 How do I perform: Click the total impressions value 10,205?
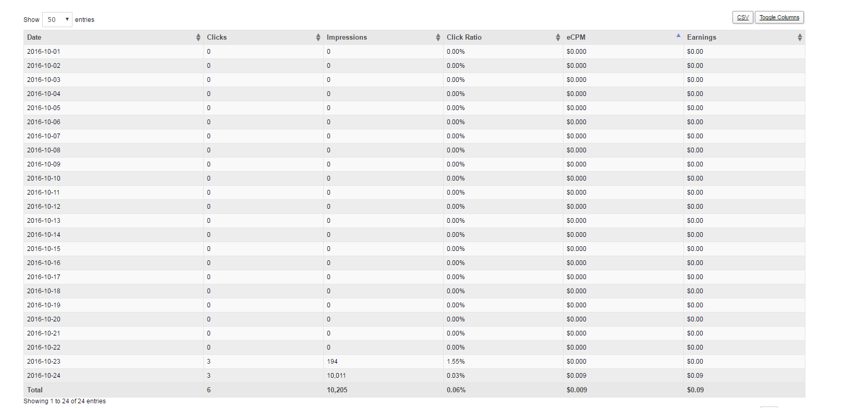[x=337, y=390]
